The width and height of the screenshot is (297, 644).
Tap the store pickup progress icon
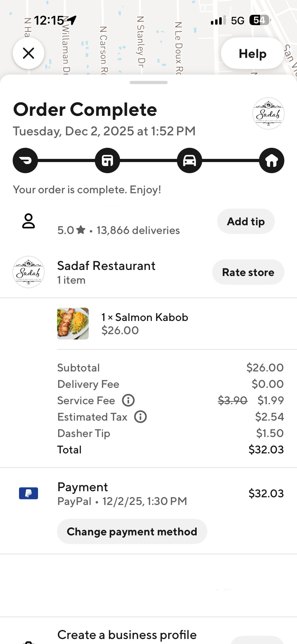pos(107,160)
